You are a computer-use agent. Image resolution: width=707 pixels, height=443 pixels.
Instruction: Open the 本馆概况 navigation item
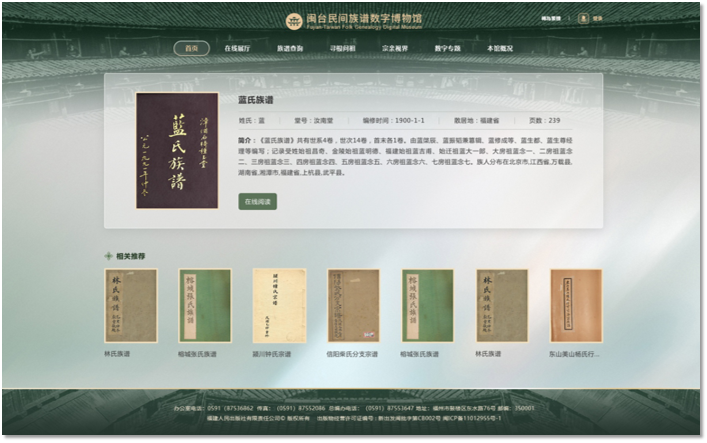[499, 48]
